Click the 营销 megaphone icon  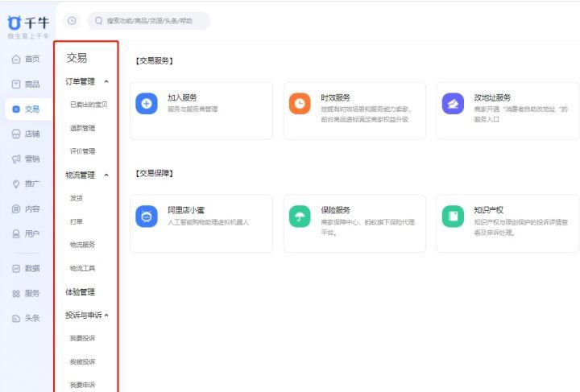(x=16, y=159)
